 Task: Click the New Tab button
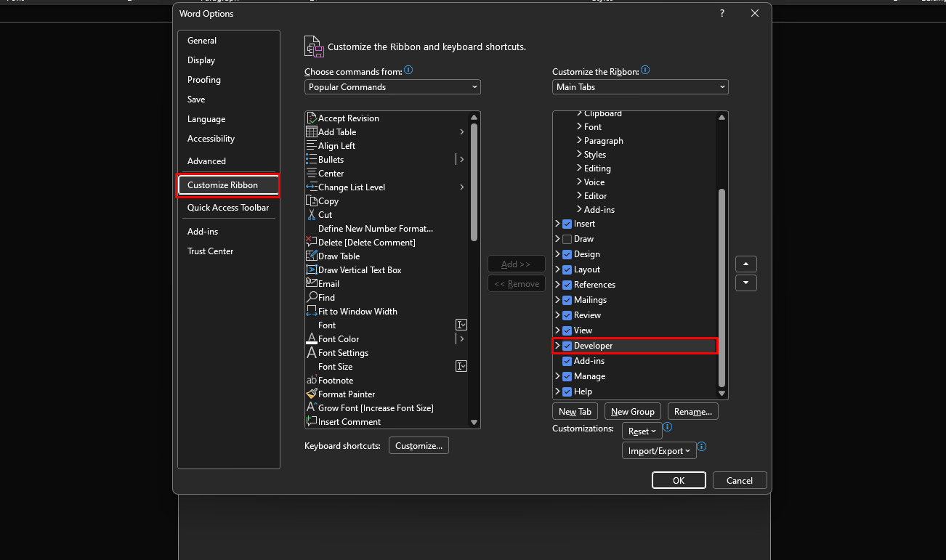pos(575,411)
